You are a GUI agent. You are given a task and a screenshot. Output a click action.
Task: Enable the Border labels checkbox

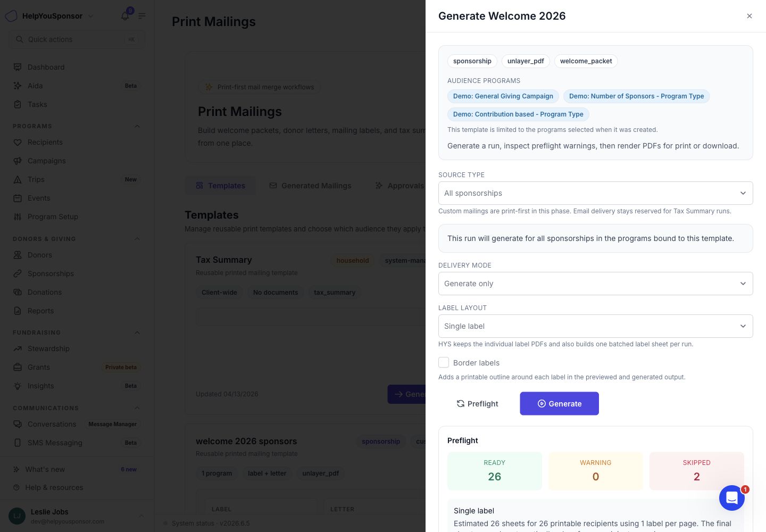coord(444,362)
